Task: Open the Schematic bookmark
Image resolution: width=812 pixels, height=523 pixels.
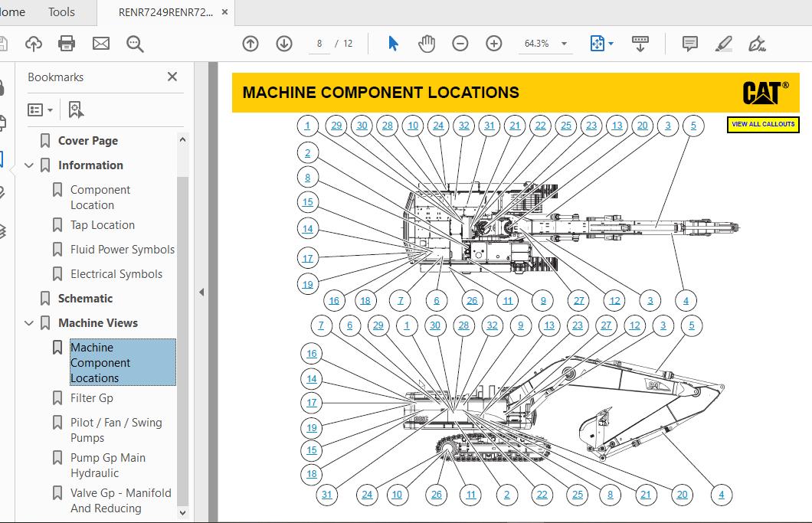Action: [85, 299]
